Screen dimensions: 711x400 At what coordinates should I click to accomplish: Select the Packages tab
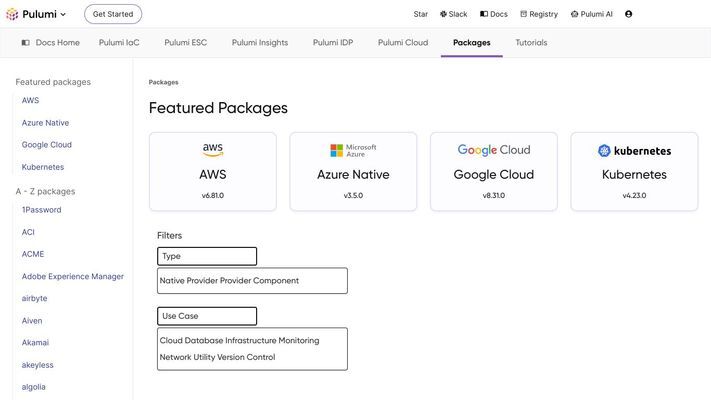pos(472,43)
